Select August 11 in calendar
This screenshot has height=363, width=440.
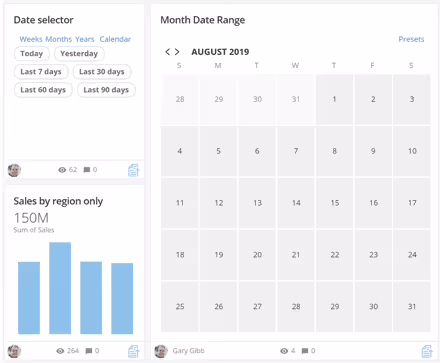click(180, 203)
